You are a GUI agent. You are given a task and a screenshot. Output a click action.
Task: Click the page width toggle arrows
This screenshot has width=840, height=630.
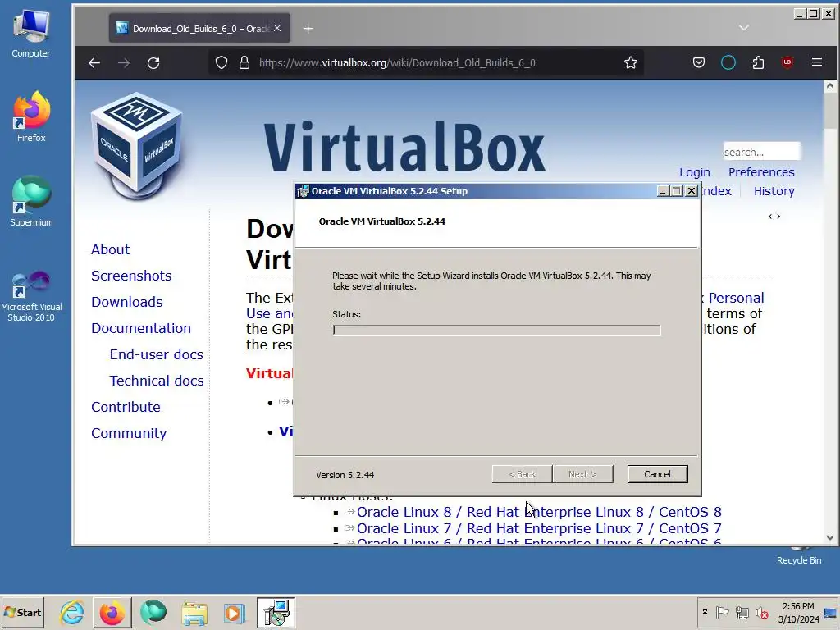774,217
